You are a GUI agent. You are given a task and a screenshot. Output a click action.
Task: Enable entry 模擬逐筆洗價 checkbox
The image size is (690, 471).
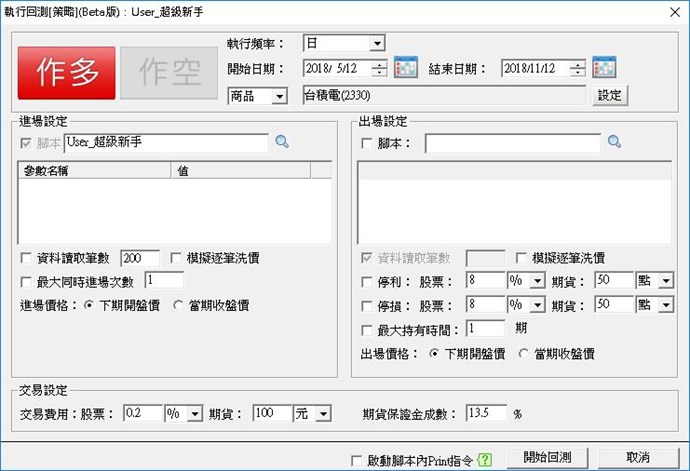[176, 258]
